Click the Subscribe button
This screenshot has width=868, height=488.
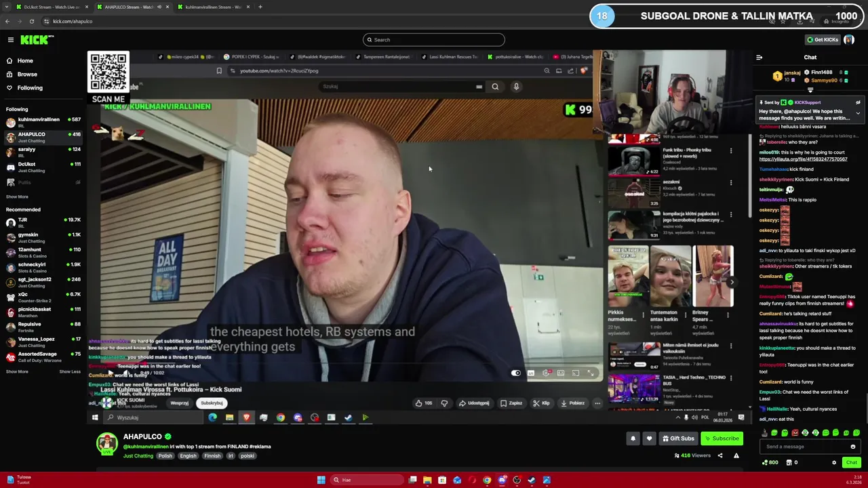click(721, 439)
